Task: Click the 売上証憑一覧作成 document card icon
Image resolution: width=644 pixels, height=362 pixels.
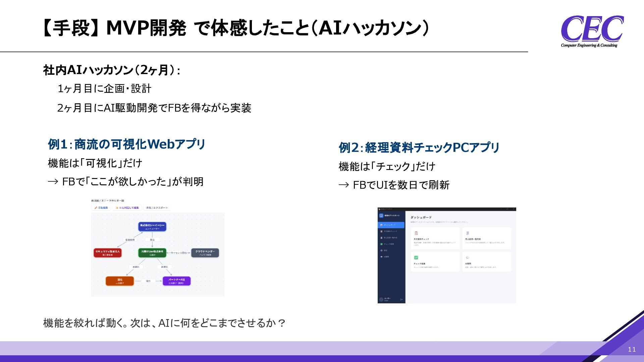Action: click(468, 233)
